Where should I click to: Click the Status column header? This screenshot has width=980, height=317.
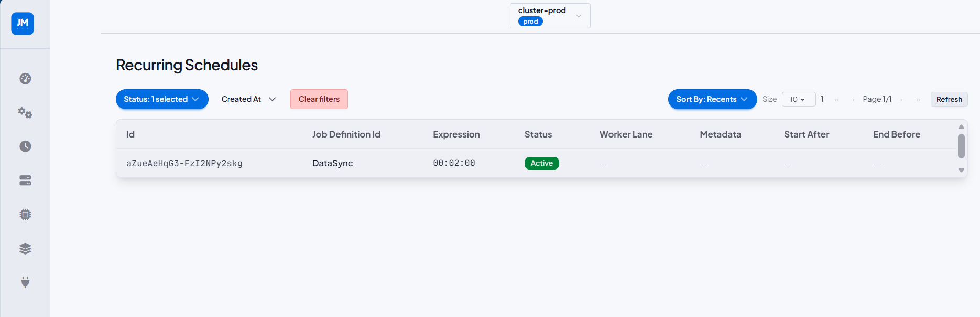tap(538, 134)
